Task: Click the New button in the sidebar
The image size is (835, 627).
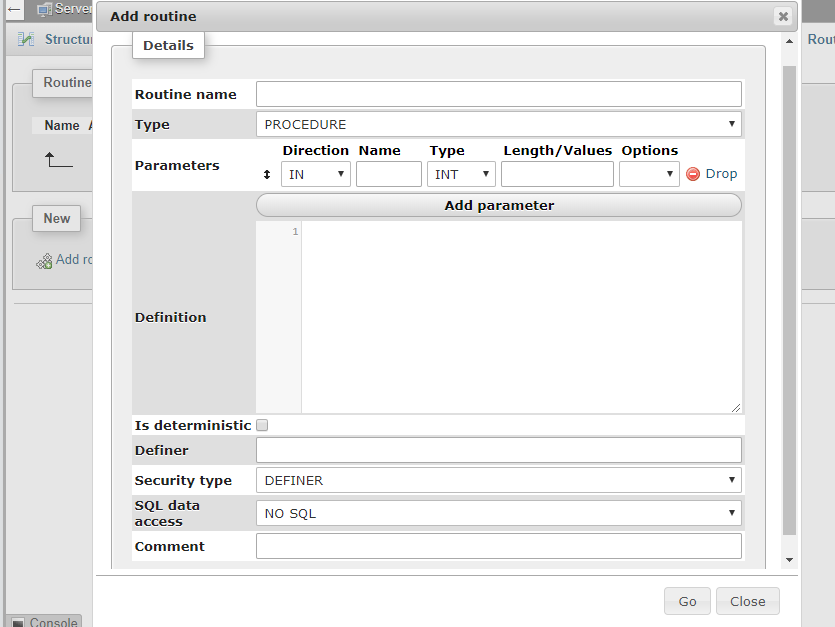Action: [x=56, y=218]
